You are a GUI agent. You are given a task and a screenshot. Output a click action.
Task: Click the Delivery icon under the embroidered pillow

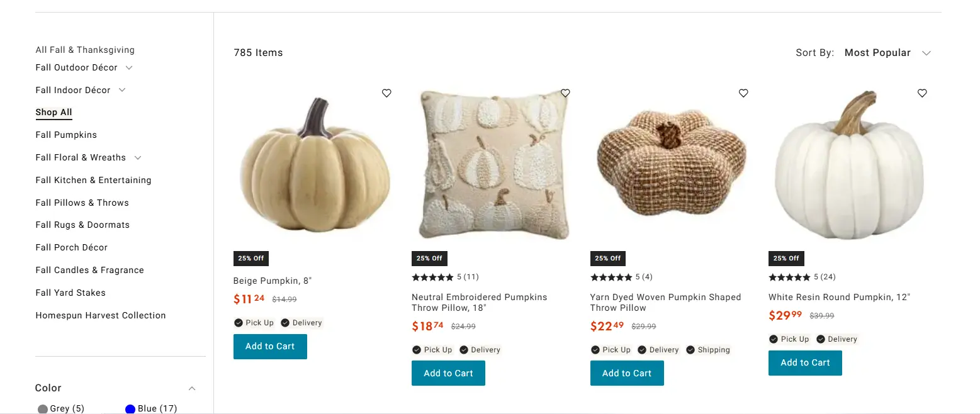pyautogui.click(x=463, y=349)
